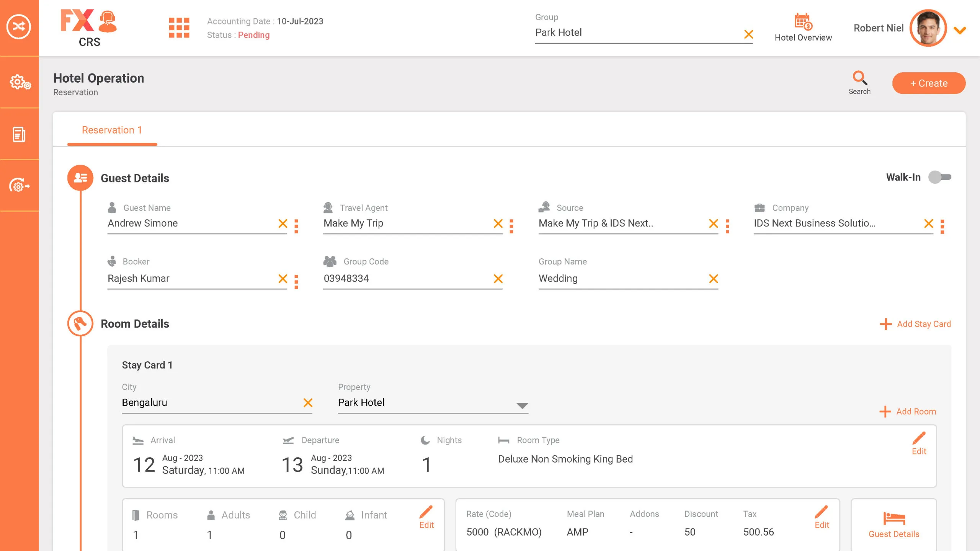
Task: Open the settings gears sidebar icon
Action: pos(20,82)
